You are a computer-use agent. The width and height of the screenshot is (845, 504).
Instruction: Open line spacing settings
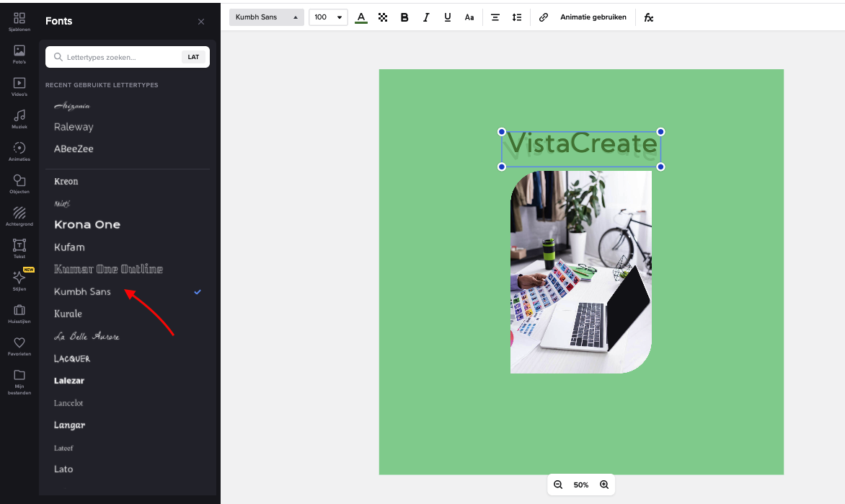click(x=517, y=17)
